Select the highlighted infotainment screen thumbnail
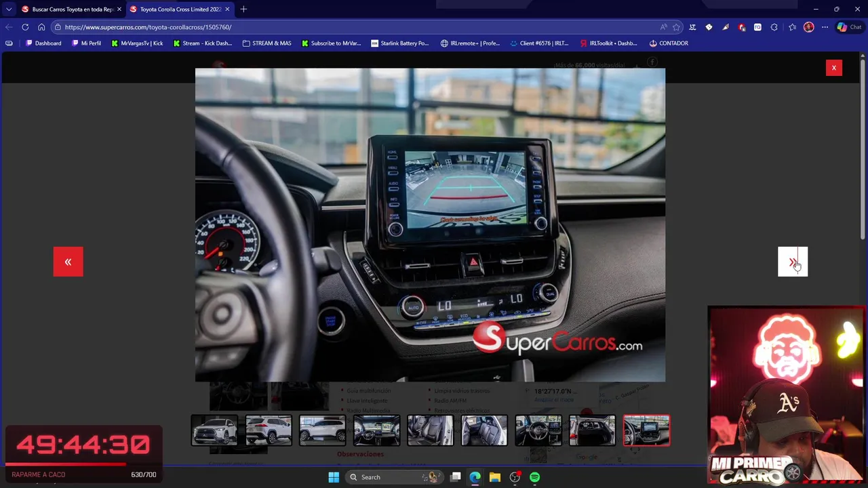This screenshot has width=868, height=488. click(646, 430)
